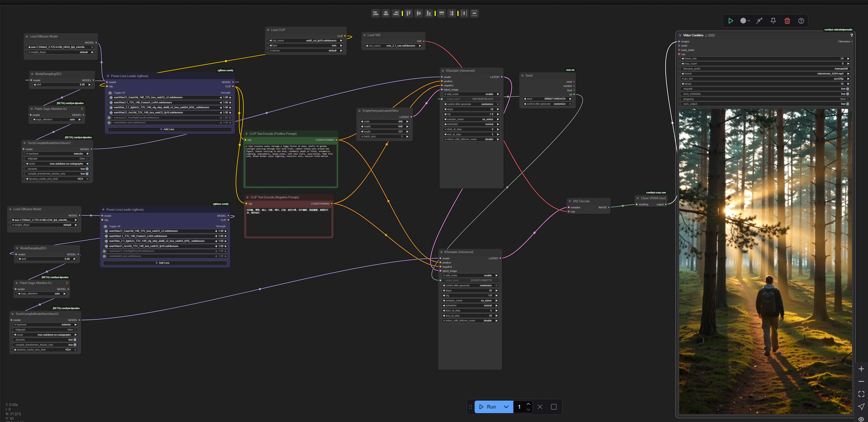Click the align bottom edges icon
This screenshot has height=422, width=868.
pyautogui.click(x=429, y=14)
